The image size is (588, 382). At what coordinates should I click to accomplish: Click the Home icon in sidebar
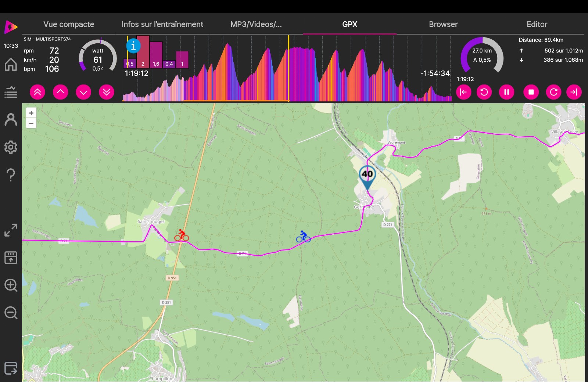11,65
